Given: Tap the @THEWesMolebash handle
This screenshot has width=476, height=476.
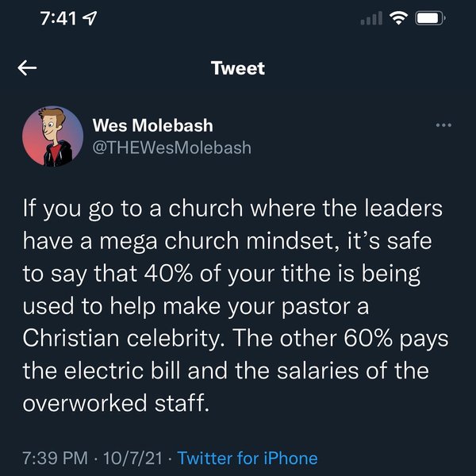Looking at the screenshot, I should pos(172,148).
